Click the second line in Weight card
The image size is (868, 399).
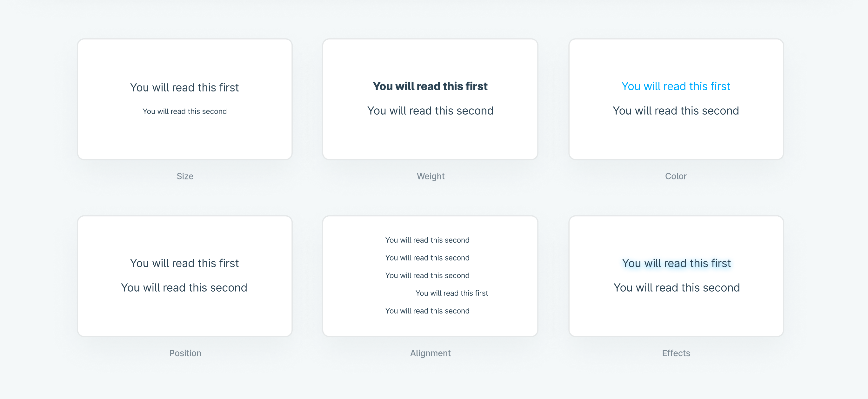(430, 111)
